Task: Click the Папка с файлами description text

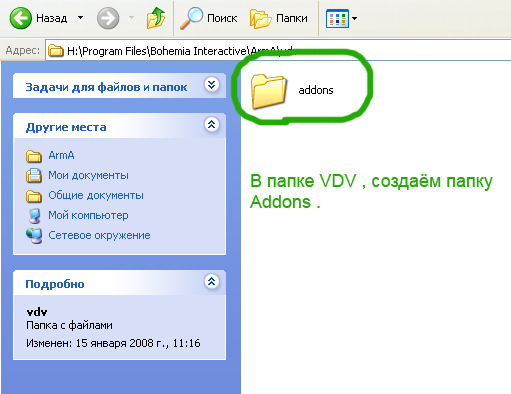Action: [69, 325]
